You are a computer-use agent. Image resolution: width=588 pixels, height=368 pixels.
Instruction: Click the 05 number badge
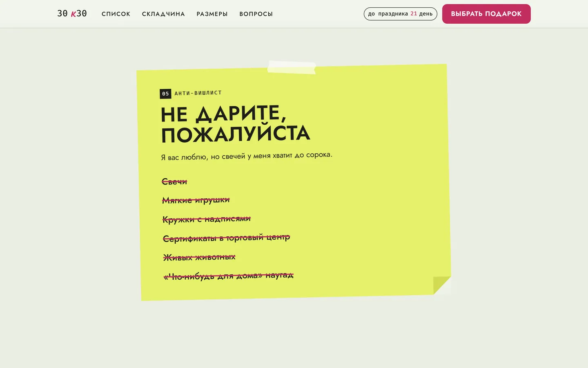165,94
